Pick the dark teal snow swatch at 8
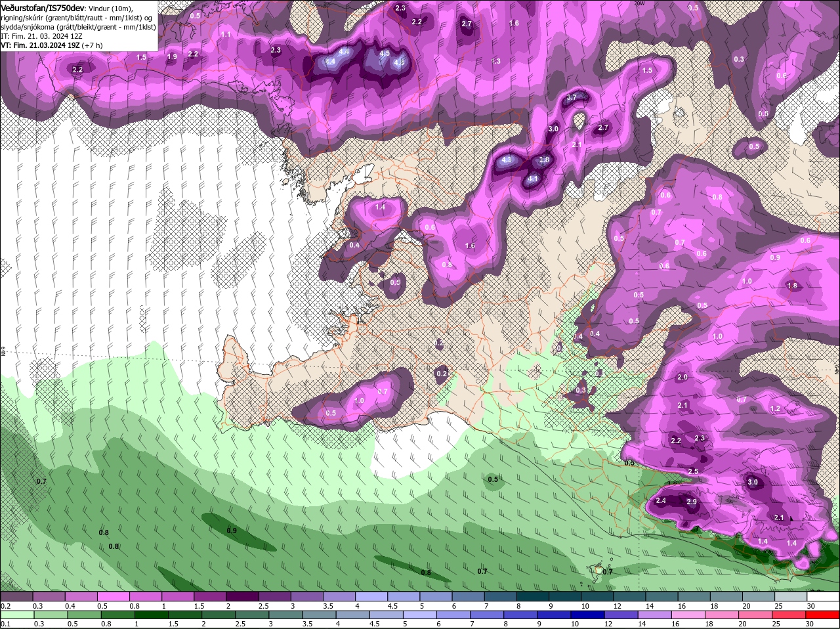The image size is (840, 629). point(533,597)
